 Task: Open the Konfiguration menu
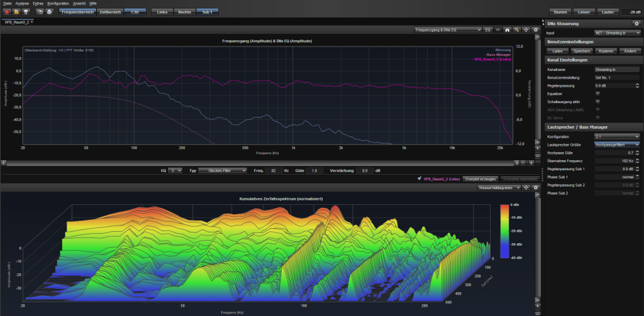coord(58,3)
